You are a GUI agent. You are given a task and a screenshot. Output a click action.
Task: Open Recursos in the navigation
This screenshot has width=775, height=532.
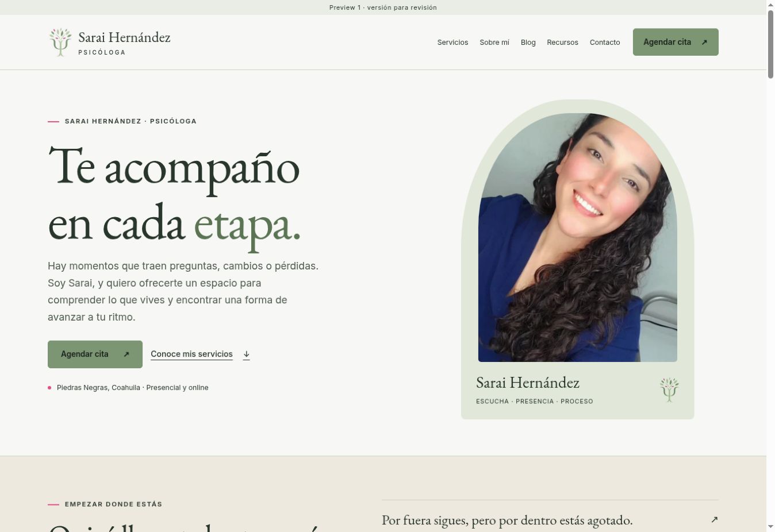coord(562,43)
